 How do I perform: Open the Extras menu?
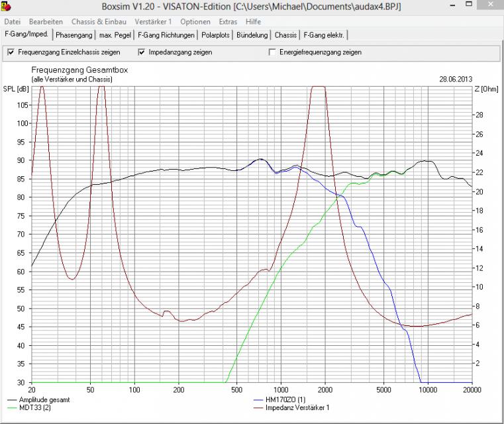pyautogui.click(x=228, y=22)
